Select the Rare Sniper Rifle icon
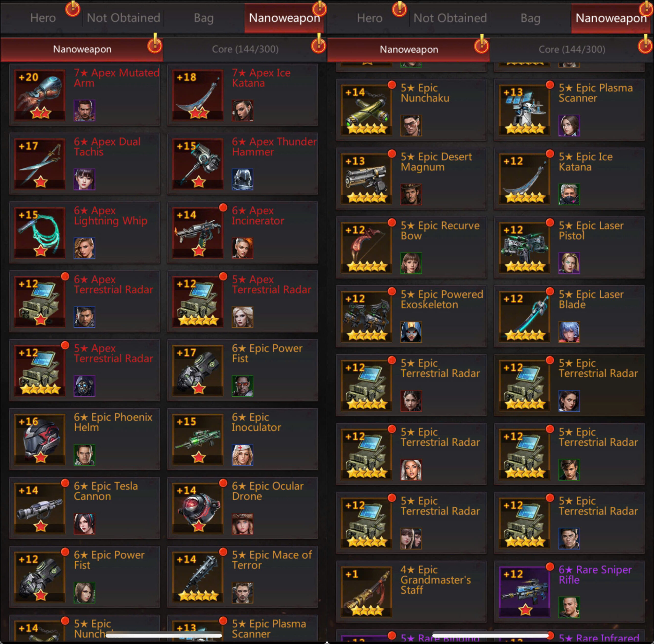 pos(525,592)
